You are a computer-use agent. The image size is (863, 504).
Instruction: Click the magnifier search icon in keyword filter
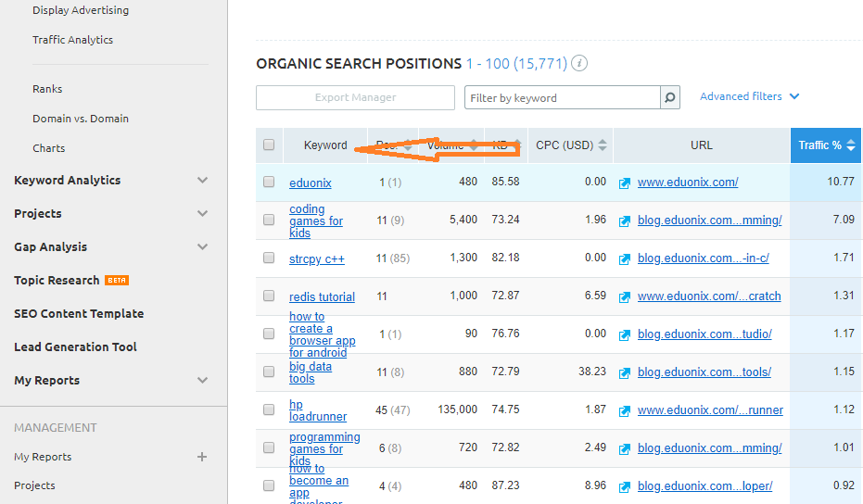coord(670,97)
